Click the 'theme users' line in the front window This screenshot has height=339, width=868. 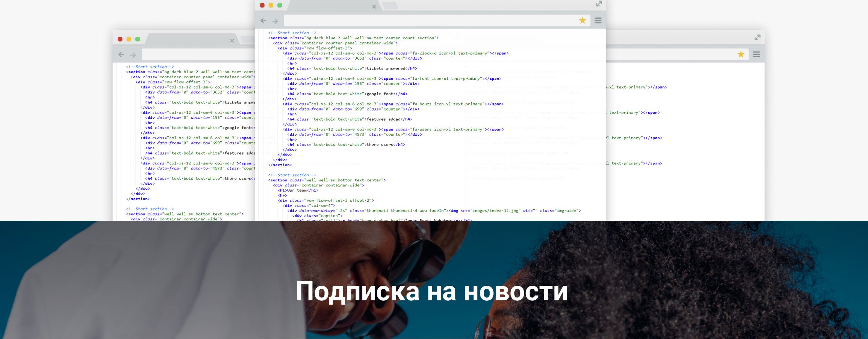[x=346, y=145]
